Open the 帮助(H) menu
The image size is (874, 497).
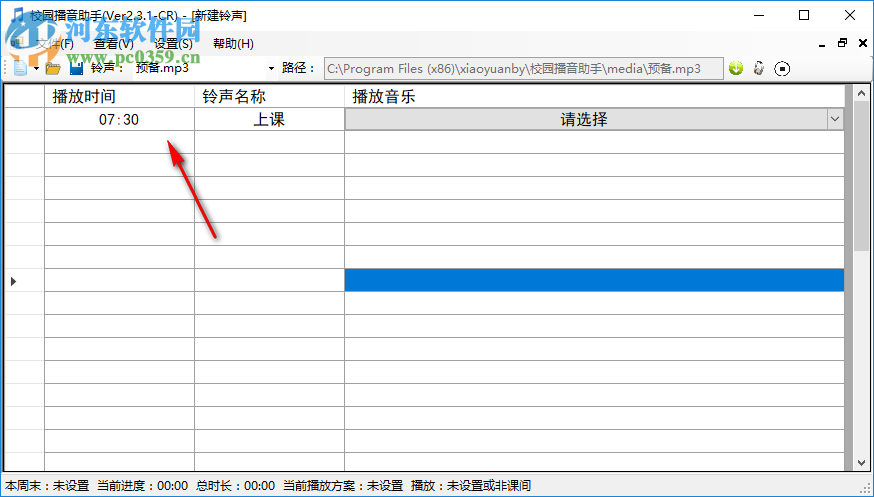click(x=233, y=43)
